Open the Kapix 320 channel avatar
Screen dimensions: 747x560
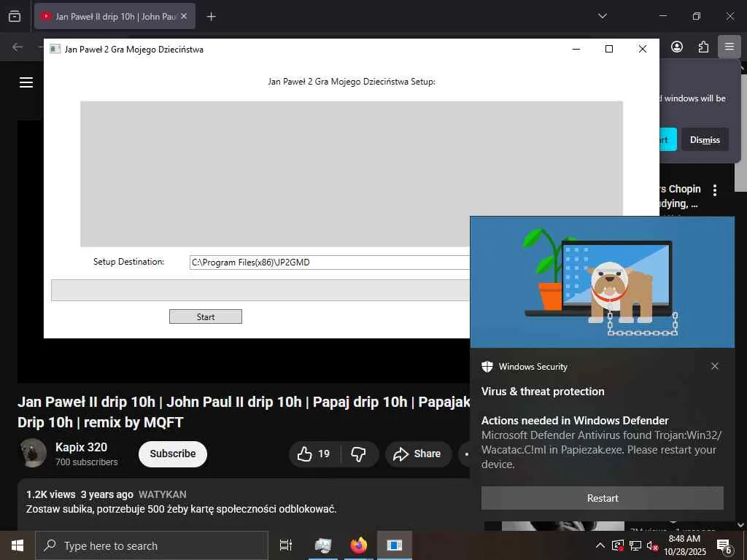(33, 453)
